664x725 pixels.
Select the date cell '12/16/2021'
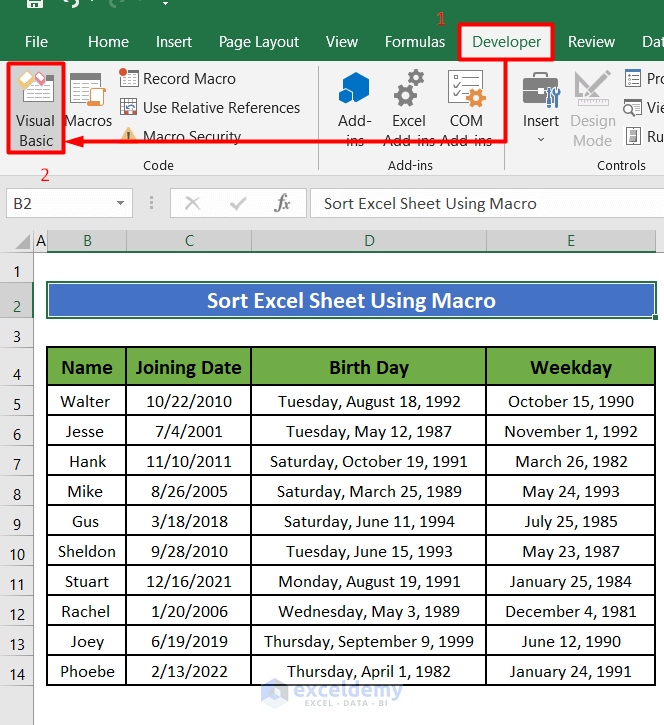[189, 581]
